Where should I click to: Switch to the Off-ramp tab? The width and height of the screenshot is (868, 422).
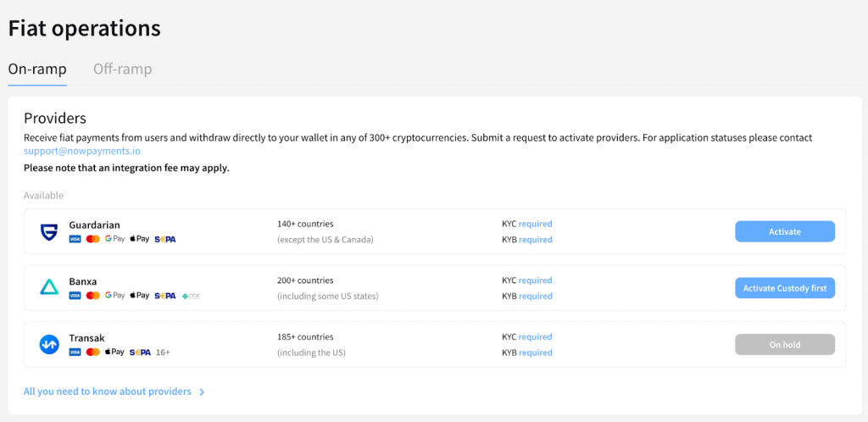click(122, 69)
